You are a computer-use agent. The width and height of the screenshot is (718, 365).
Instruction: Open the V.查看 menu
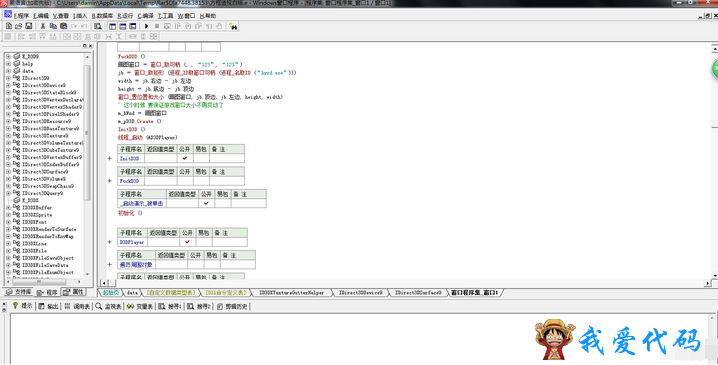point(60,16)
